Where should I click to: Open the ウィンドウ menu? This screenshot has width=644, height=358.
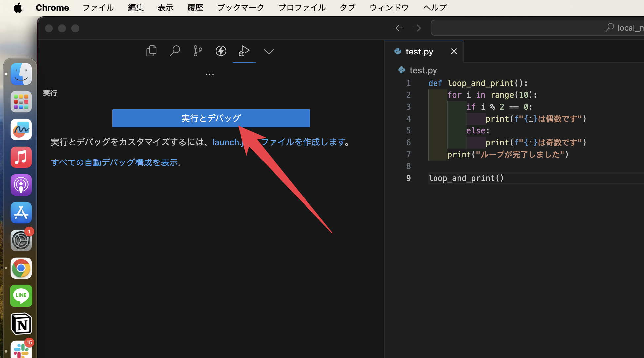(x=389, y=7)
